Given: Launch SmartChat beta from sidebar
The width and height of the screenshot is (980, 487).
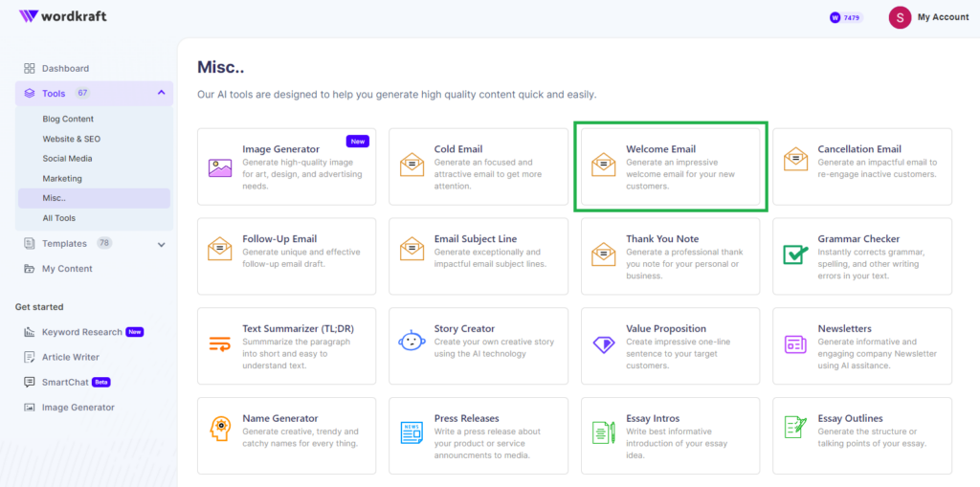Looking at the screenshot, I should point(67,382).
